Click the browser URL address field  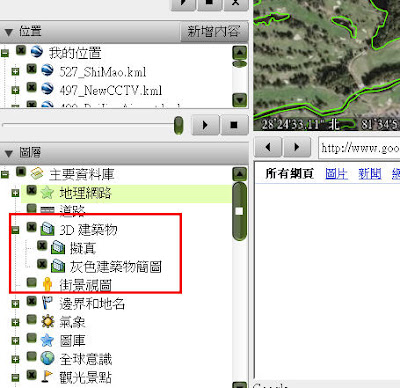coord(359,147)
